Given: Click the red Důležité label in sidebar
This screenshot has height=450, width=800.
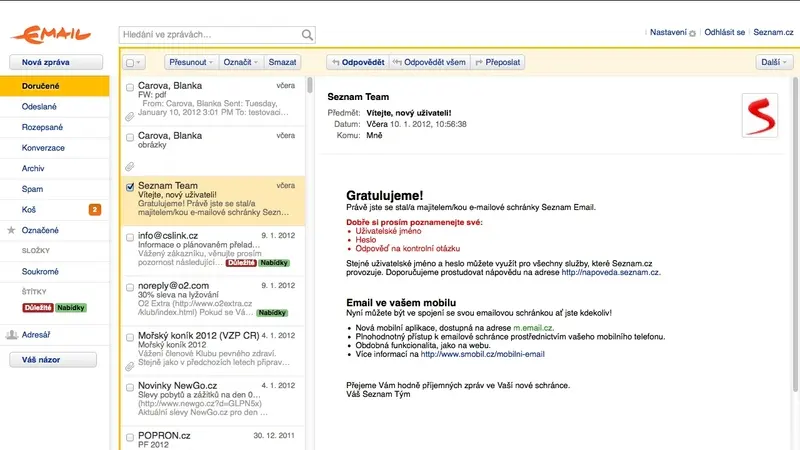Looking at the screenshot, I should [38, 308].
